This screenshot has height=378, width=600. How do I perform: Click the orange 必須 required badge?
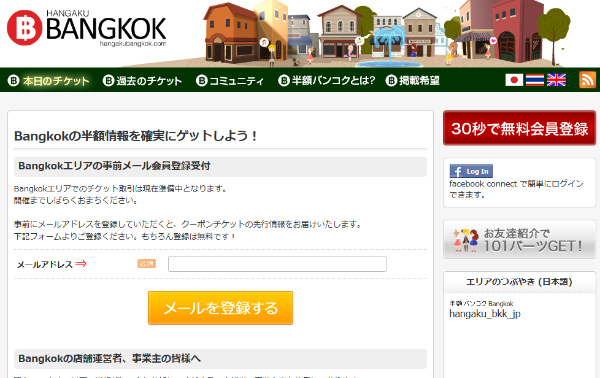point(147,264)
